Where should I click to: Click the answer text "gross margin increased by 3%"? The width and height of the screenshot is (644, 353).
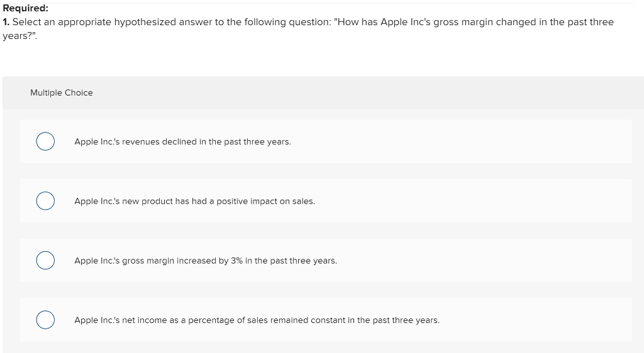[x=205, y=261]
